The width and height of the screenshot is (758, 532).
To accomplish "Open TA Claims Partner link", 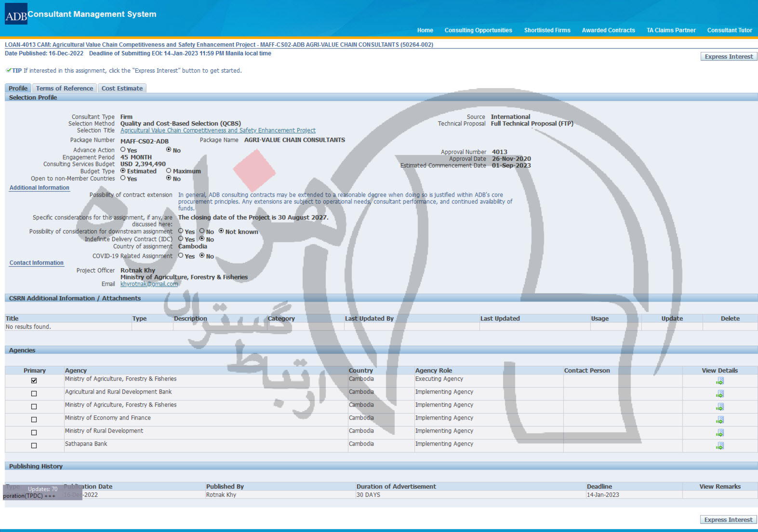I will [x=671, y=30].
